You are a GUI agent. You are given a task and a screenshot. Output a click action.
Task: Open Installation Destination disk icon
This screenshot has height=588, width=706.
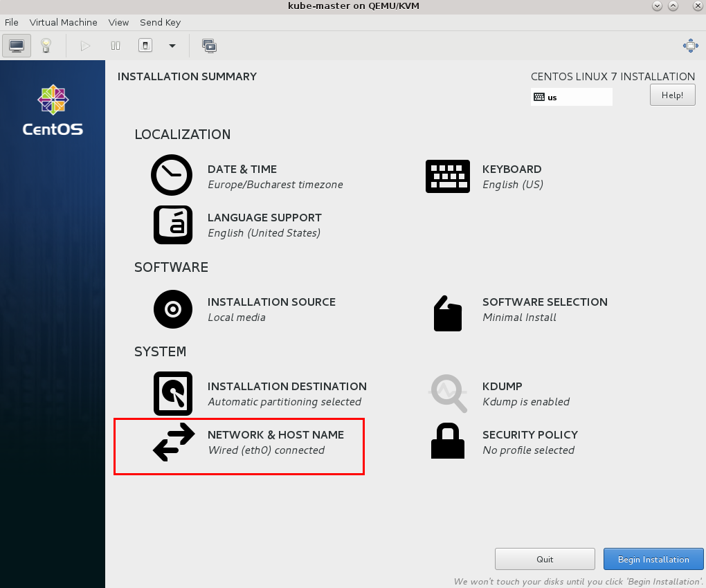pos(172,394)
